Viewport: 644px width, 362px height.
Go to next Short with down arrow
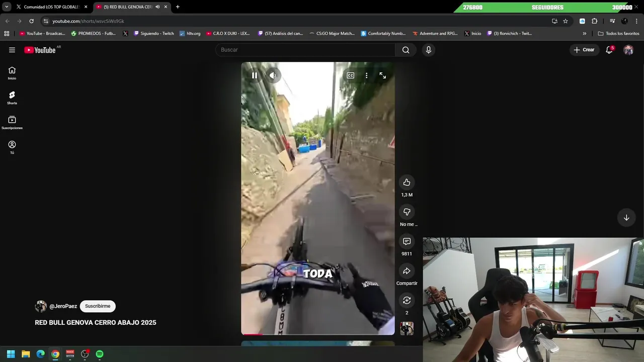[626, 218]
